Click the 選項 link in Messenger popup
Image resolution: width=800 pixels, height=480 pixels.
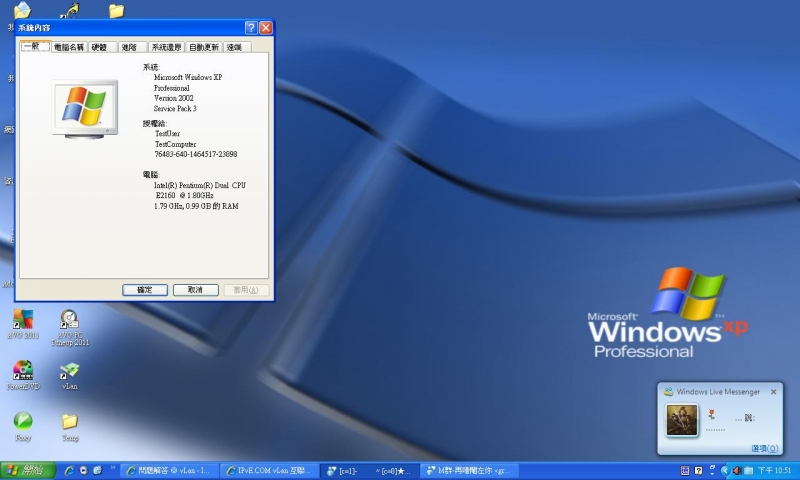[x=765, y=449]
